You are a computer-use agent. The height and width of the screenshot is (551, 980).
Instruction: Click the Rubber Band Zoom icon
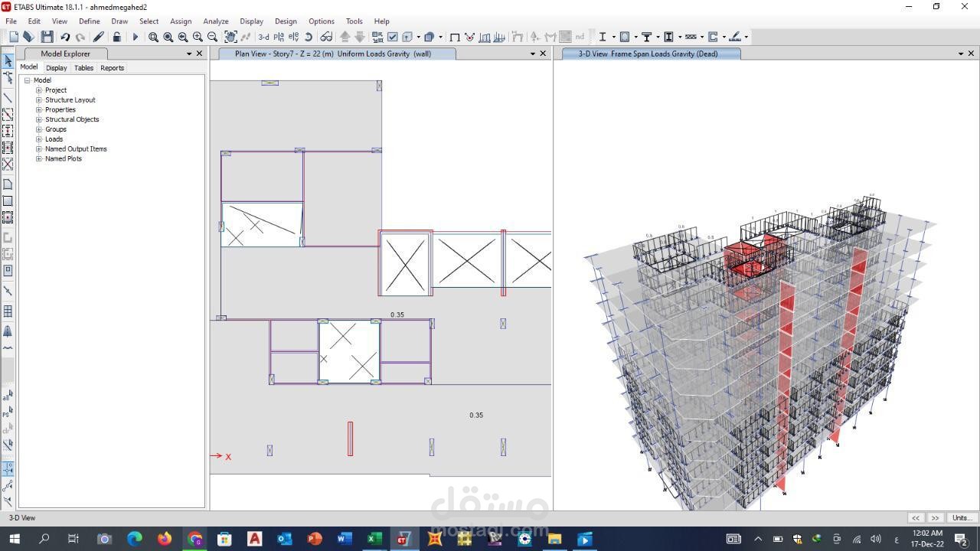pyautogui.click(x=153, y=37)
